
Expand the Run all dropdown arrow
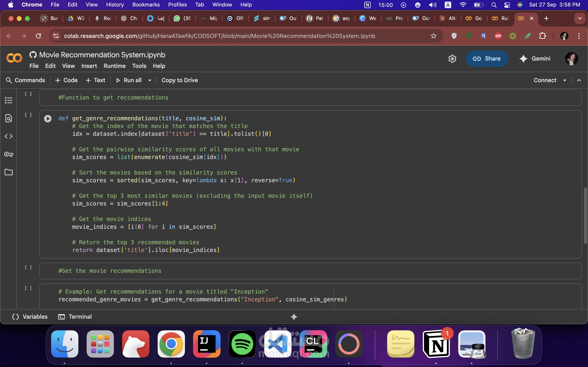point(150,80)
